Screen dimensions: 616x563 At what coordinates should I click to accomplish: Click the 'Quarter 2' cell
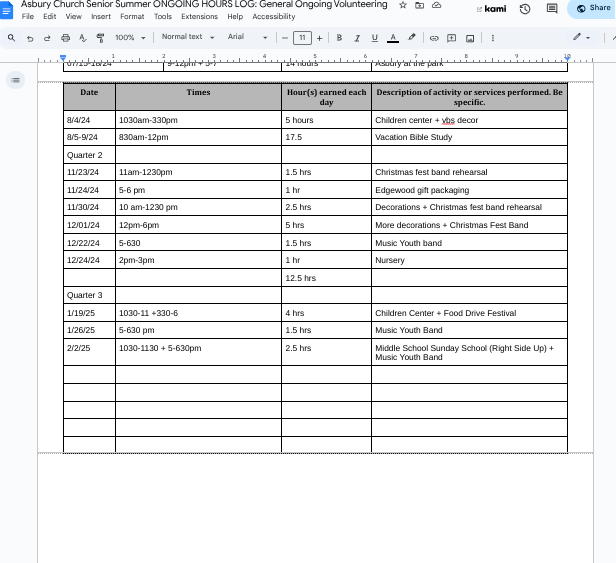[x=89, y=155]
